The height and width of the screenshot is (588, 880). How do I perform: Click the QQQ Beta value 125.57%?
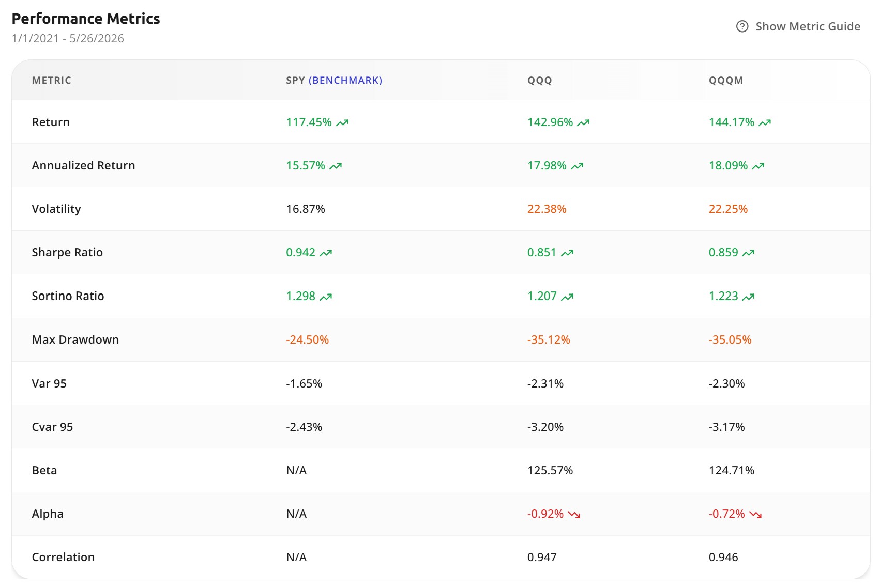click(550, 470)
